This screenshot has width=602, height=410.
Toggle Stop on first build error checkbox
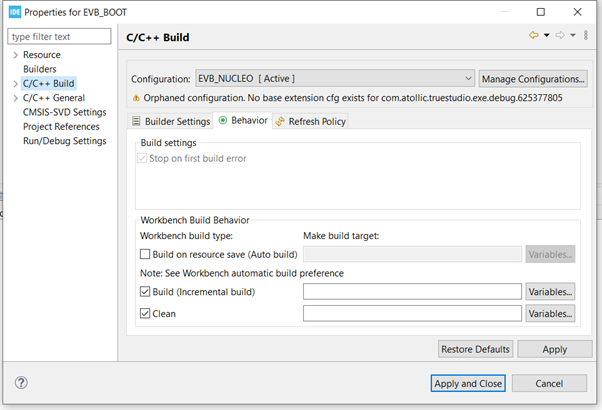click(142, 158)
